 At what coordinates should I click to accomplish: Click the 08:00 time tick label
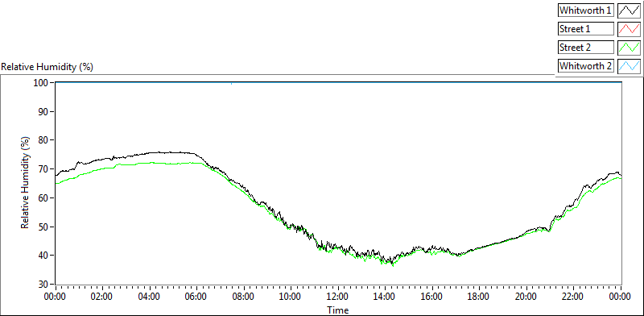coord(244,297)
